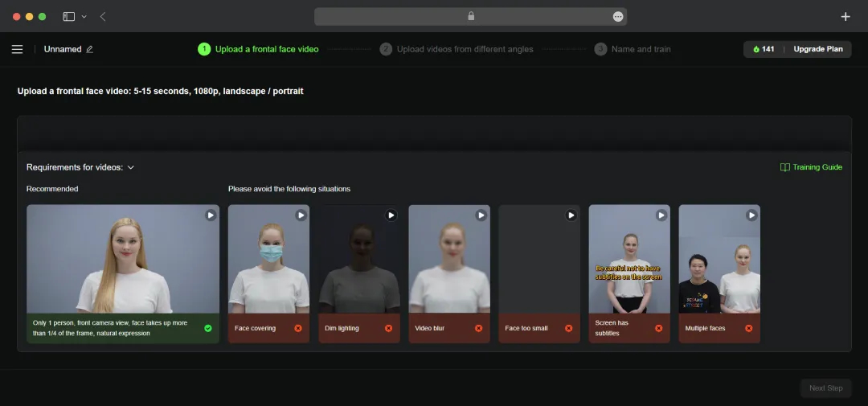Click the Upgrade Plan button
The height and width of the screenshot is (406, 868).
818,49
